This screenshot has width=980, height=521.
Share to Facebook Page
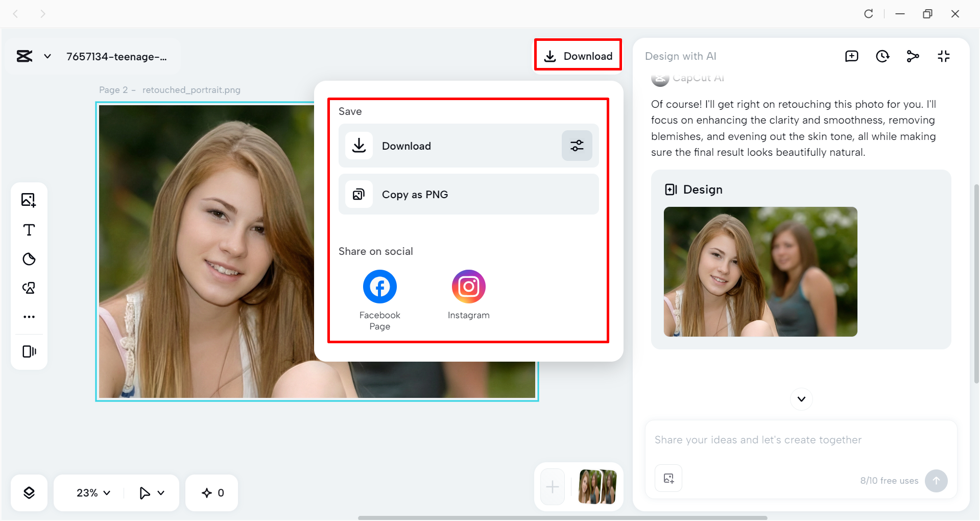[x=380, y=300]
